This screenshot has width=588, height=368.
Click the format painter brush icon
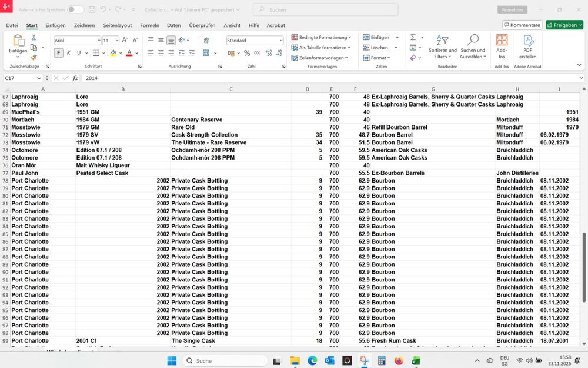[34, 58]
